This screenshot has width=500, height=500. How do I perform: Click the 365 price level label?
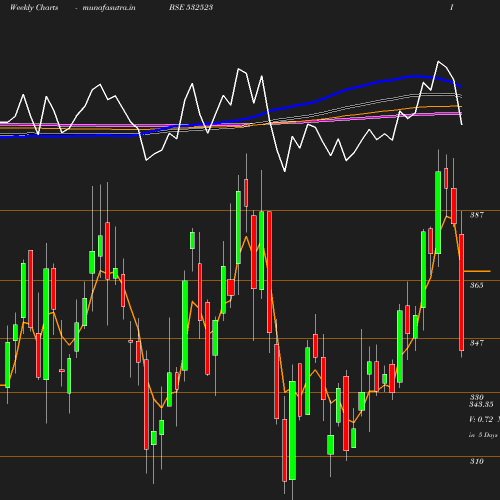coord(477,285)
